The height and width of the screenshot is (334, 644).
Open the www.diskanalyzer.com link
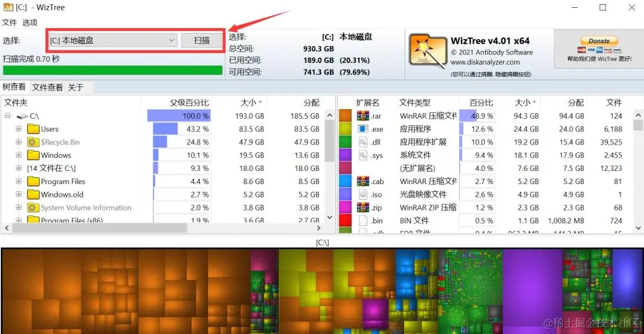click(485, 62)
